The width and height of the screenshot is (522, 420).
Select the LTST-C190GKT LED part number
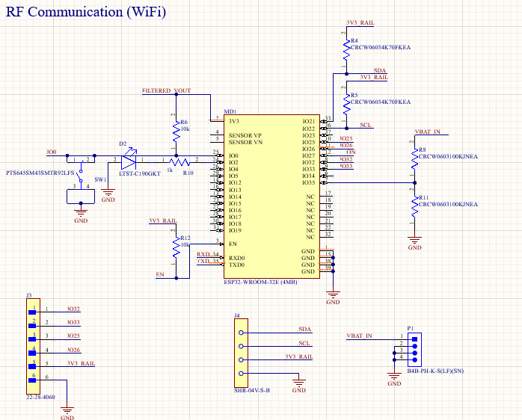click(x=140, y=173)
